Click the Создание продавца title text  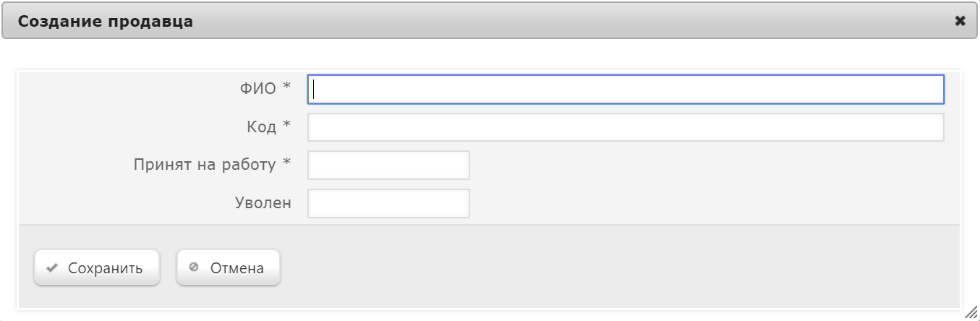coord(106,21)
